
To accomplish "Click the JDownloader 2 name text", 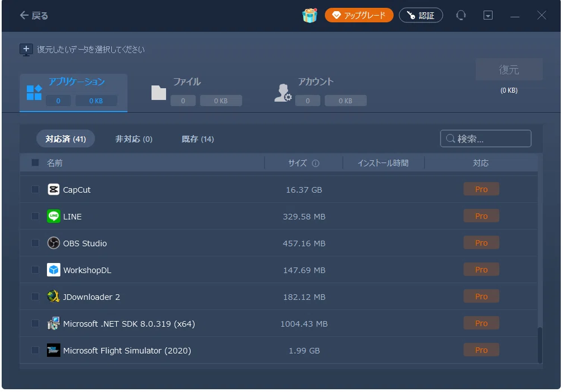I will coord(92,297).
